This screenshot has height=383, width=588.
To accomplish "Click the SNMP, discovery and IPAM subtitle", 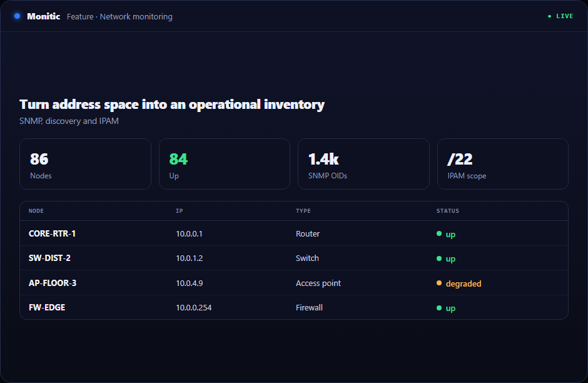I will point(69,121).
